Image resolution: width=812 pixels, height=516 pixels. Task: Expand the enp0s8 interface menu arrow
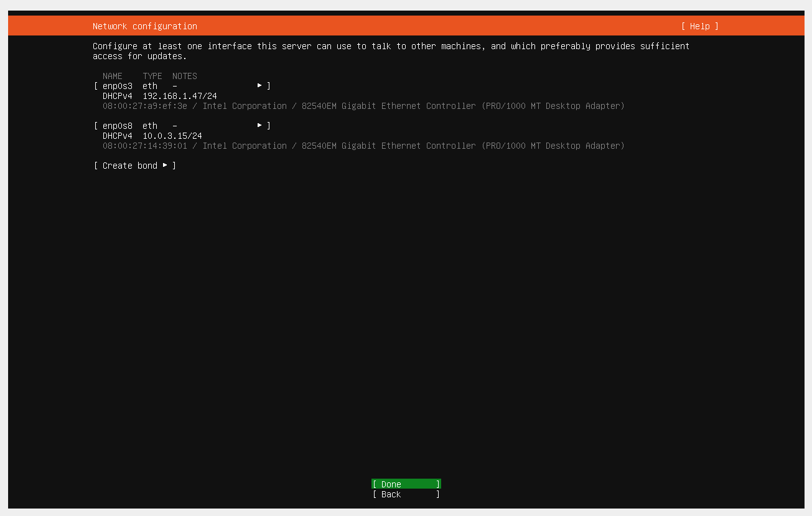pos(259,126)
